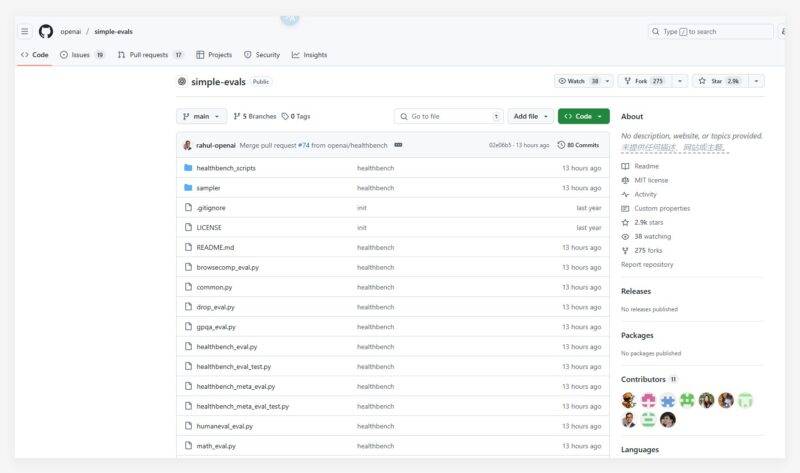This screenshot has height=473, width=800.
Task: Open math_eval.py file
Action: click(x=216, y=446)
